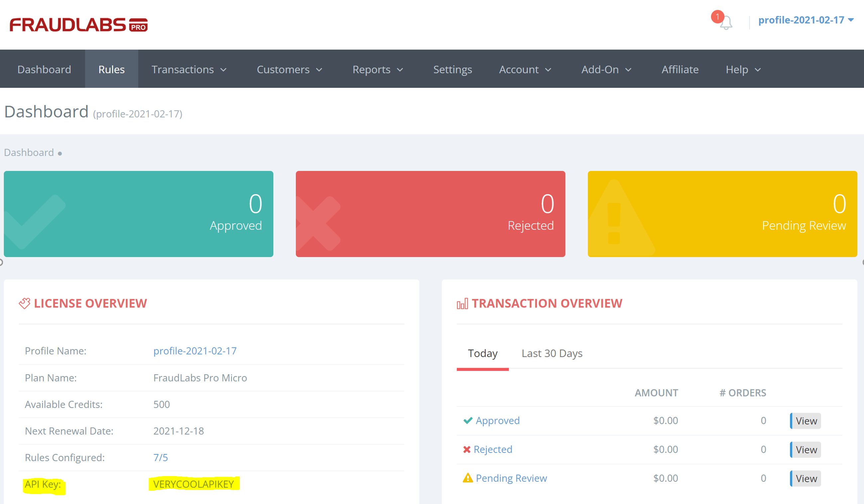
Task: Expand the Help menu
Action: coord(743,69)
